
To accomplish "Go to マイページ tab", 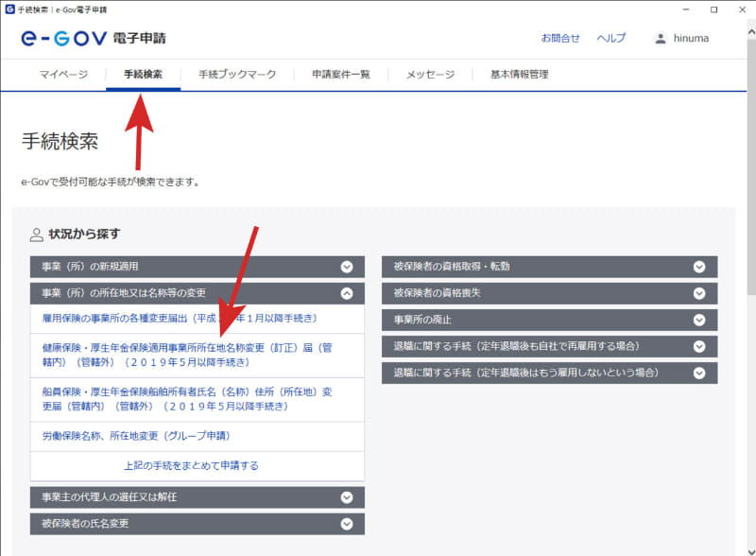I will [63, 75].
